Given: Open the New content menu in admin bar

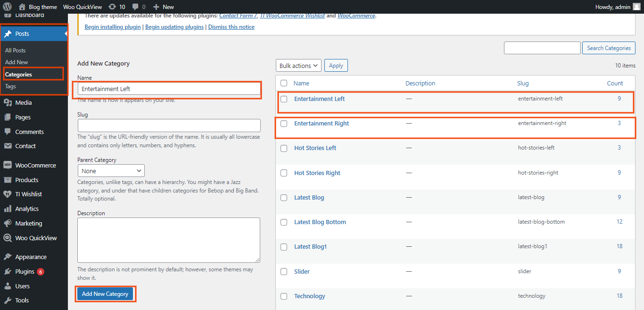Looking at the screenshot, I should click(164, 7).
